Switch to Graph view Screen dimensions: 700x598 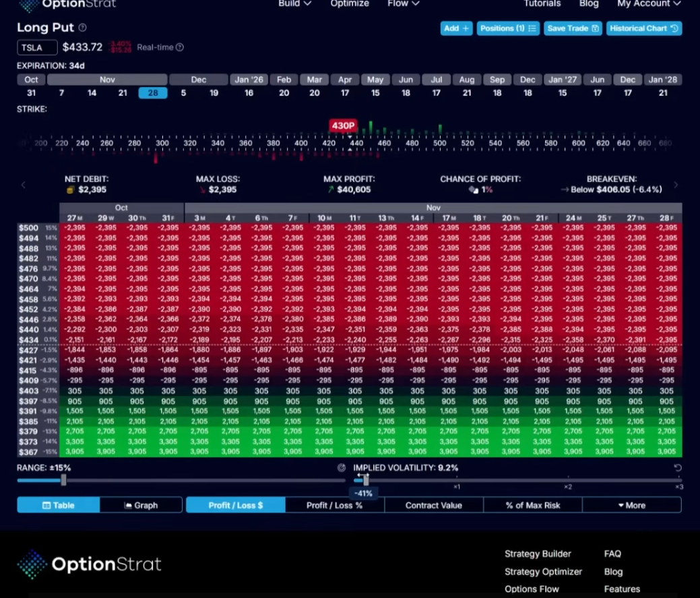click(141, 505)
